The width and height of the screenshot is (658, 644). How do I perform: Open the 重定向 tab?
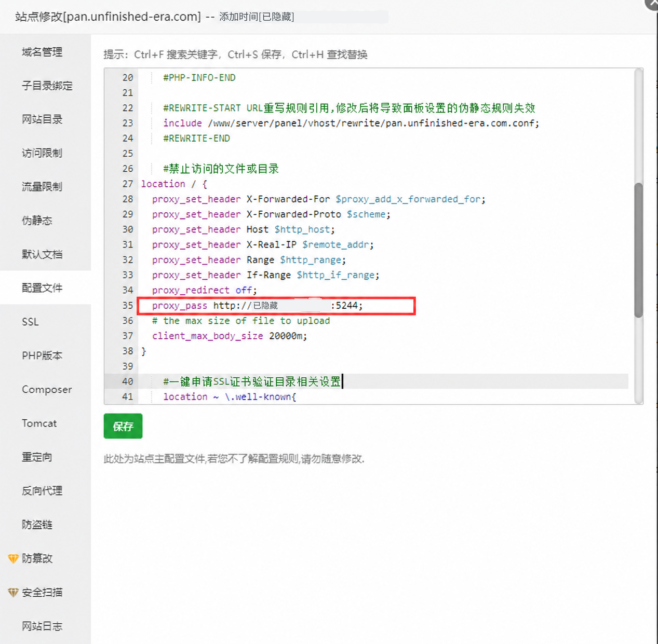click(45, 457)
